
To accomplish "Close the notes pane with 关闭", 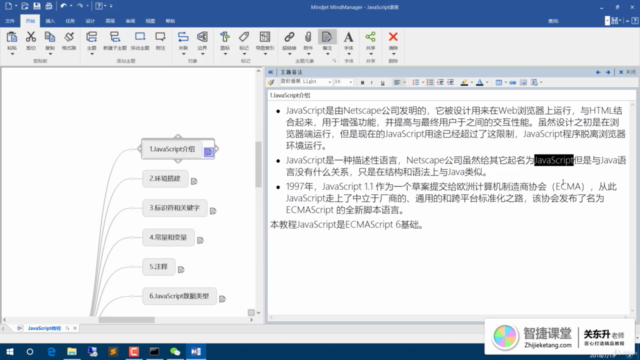I will click(x=627, y=72).
